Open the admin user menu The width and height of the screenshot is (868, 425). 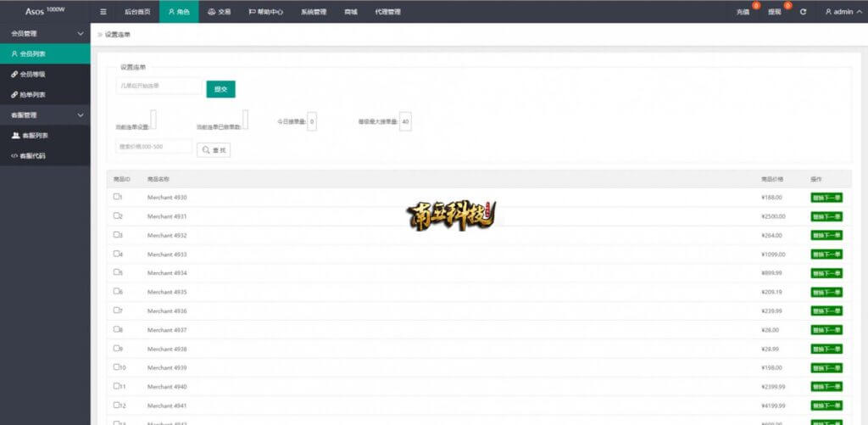[x=843, y=12]
